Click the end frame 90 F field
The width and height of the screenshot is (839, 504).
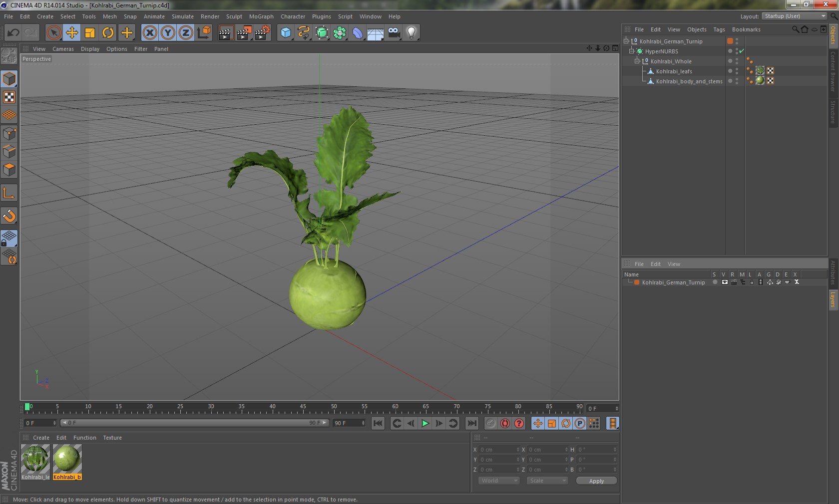click(x=349, y=423)
